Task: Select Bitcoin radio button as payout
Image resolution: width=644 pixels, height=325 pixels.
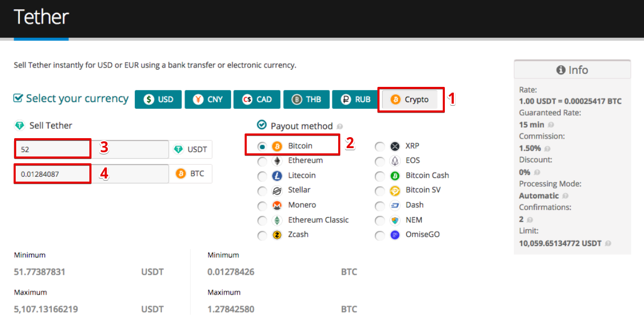Action: pos(262,146)
